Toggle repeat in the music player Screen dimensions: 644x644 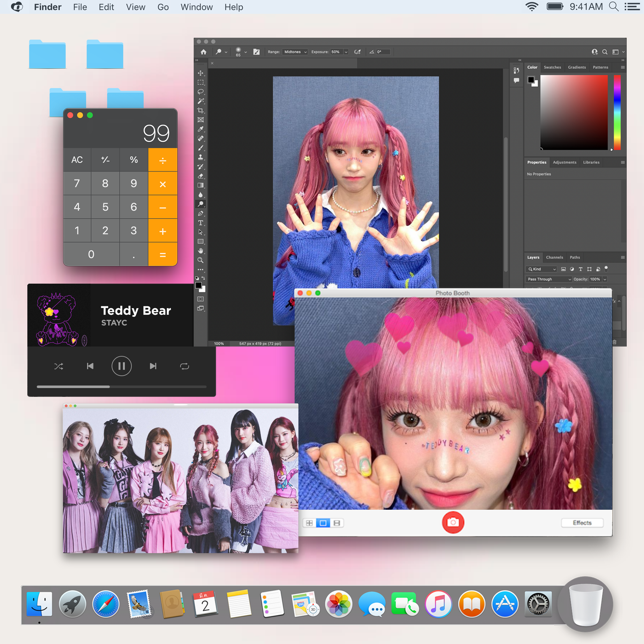pyautogui.click(x=184, y=366)
